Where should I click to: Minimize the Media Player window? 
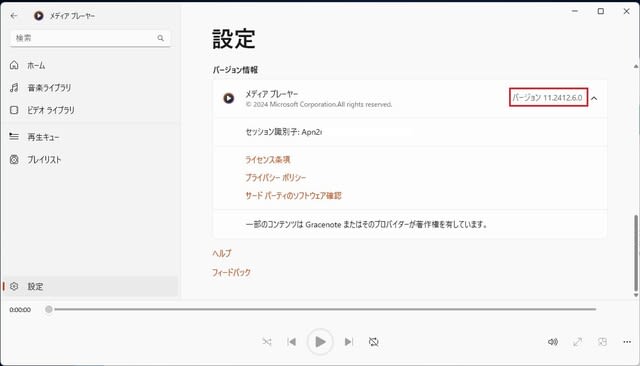tap(575, 11)
